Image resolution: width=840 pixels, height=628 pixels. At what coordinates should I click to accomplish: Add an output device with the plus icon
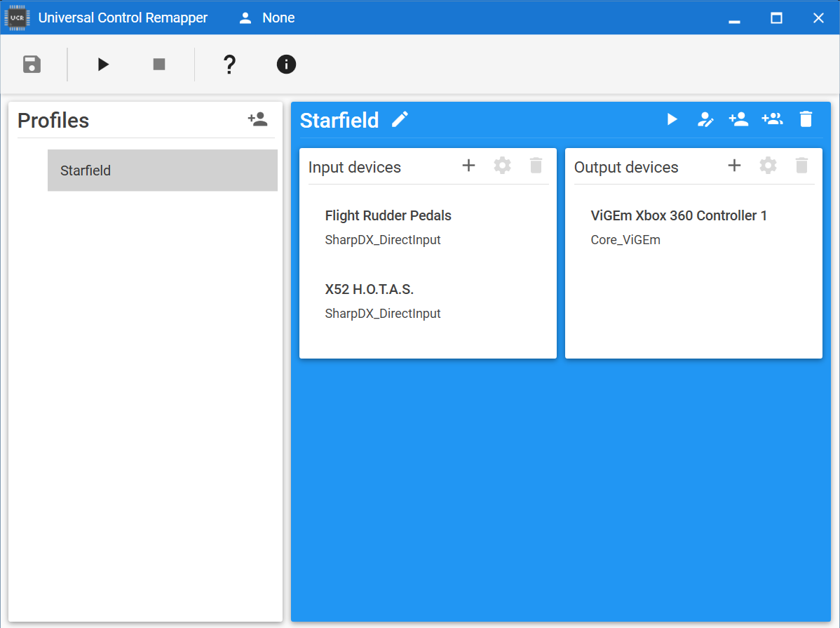pyautogui.click(x=734, y=165)
